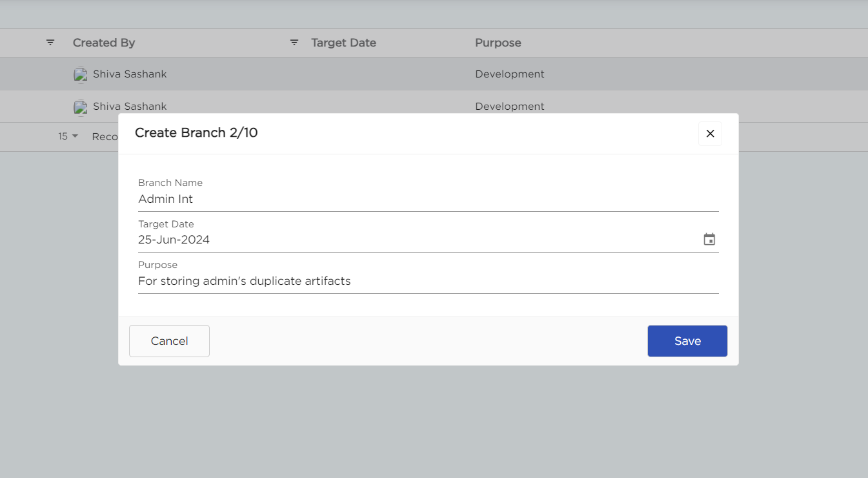Viewport: 868px width, 478px height.
Task: Click avatar in first Shiva Sashank row
Action: [81, 74]
